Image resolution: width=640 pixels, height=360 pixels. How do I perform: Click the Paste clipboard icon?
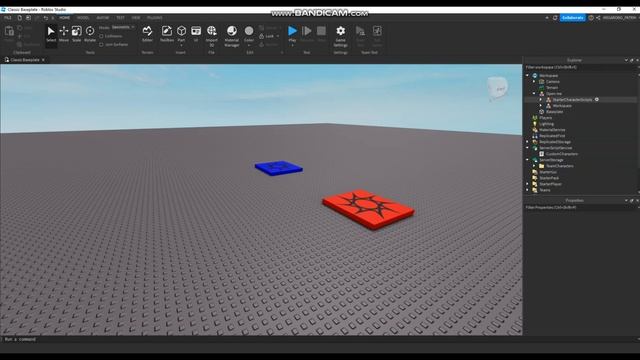(x=9, y=32)
